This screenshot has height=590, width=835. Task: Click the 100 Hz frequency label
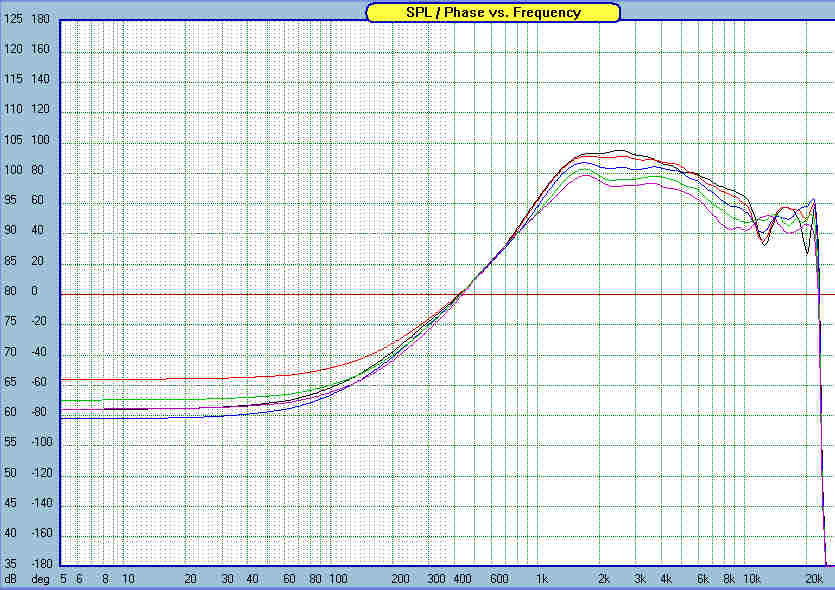pyautogui.click(x=338, y=579)
